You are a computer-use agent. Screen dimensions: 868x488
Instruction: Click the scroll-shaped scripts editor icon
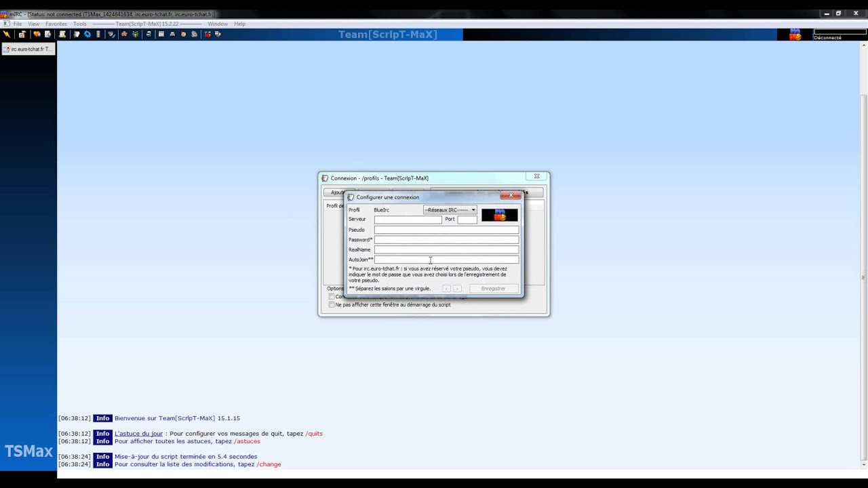coord(62,34)
